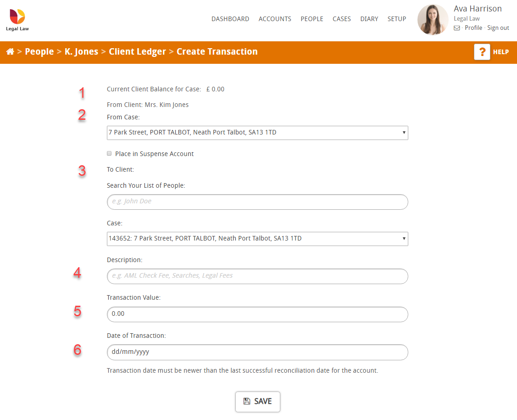Click the floppy disk icon on SAVE
517x420 pixels.
click(x=247, y=401)
